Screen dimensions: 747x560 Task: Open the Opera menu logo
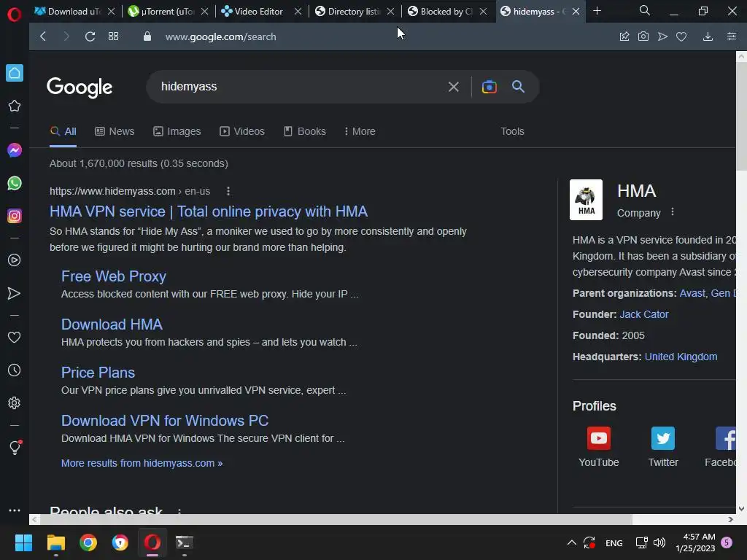(15, 15)
